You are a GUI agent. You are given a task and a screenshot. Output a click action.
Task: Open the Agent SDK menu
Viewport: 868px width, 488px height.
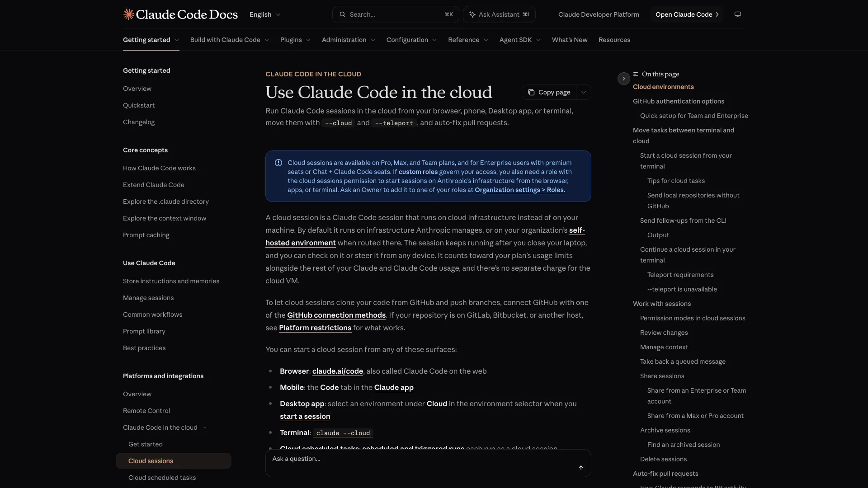520,40
